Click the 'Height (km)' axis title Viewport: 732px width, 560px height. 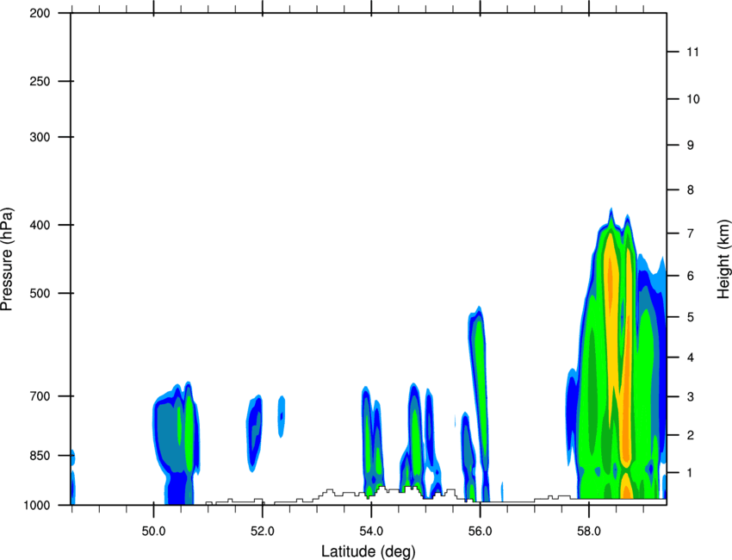(x=723, y=258)
